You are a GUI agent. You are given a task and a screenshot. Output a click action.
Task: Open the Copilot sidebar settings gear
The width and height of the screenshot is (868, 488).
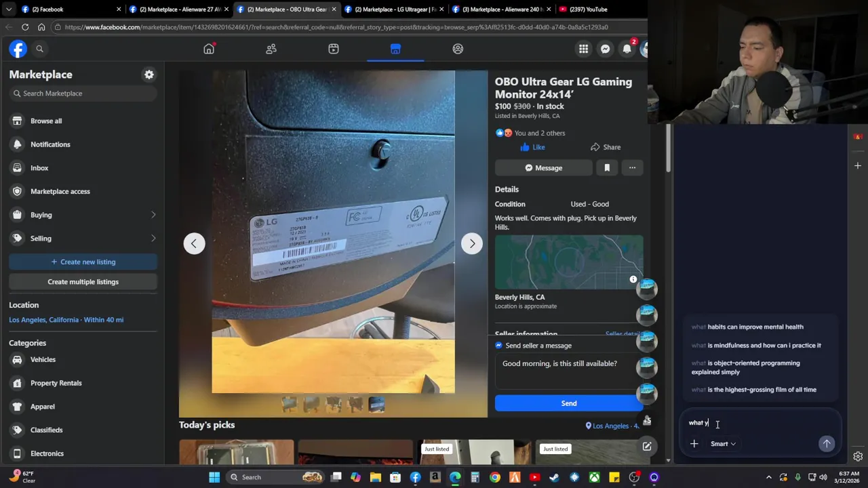tap(858, 457)
